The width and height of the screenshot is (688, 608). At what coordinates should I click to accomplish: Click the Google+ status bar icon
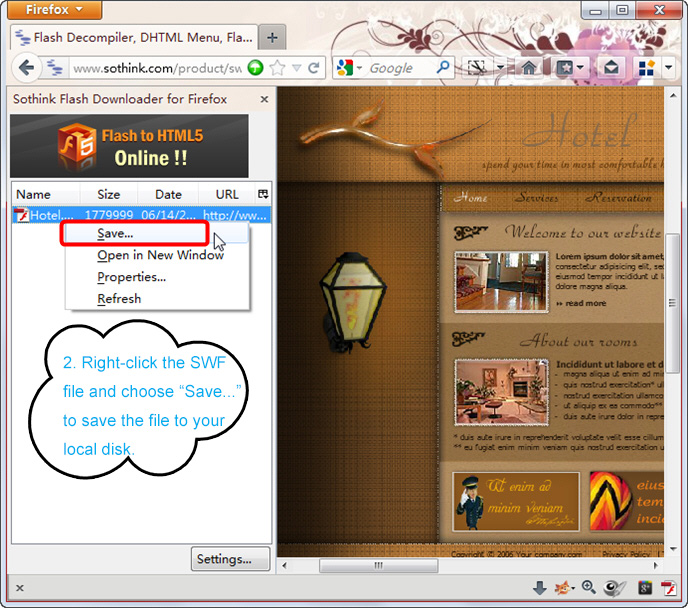(x=645, y=588)
